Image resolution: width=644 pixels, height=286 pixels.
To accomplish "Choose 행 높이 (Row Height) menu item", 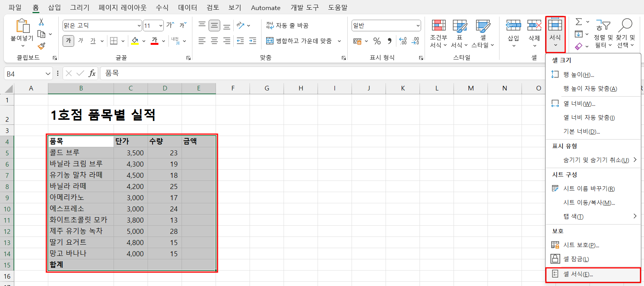I will coord(593,75).
